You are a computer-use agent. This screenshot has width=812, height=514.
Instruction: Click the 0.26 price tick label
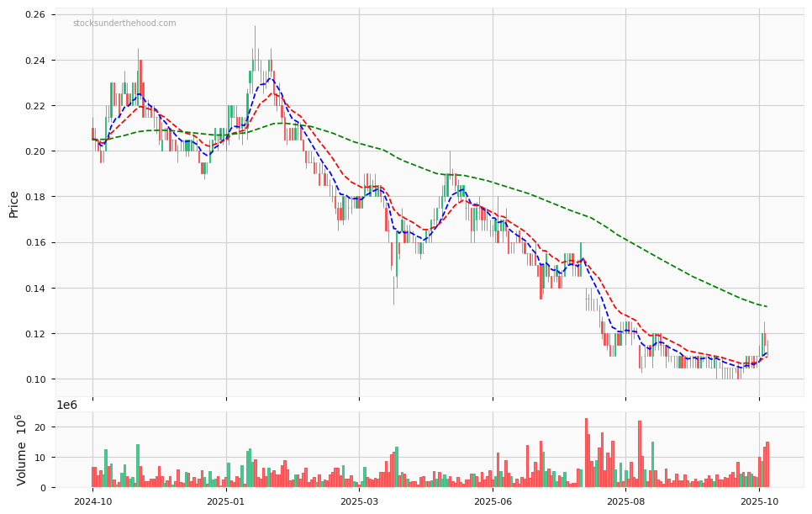click(x=34, y=15)
